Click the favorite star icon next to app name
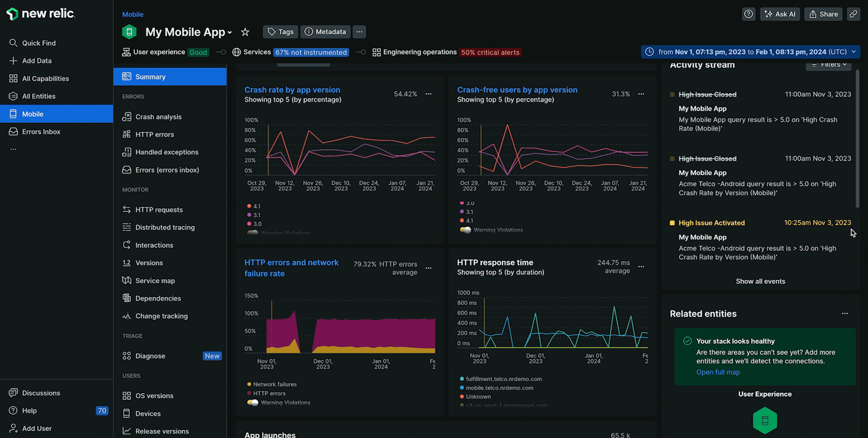 [x=245, y=32]
